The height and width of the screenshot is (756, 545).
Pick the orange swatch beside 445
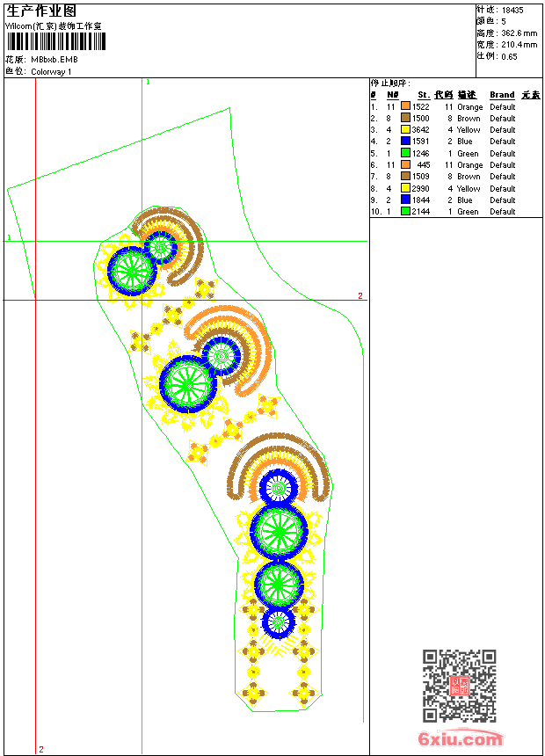click(x=405, y=164)
